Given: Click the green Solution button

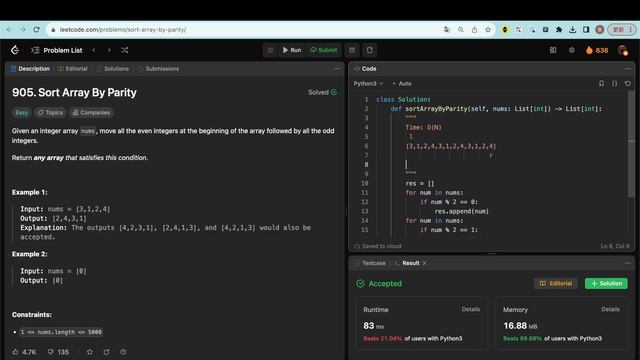Looking at the screenshot, I should (x=606, y=283).
